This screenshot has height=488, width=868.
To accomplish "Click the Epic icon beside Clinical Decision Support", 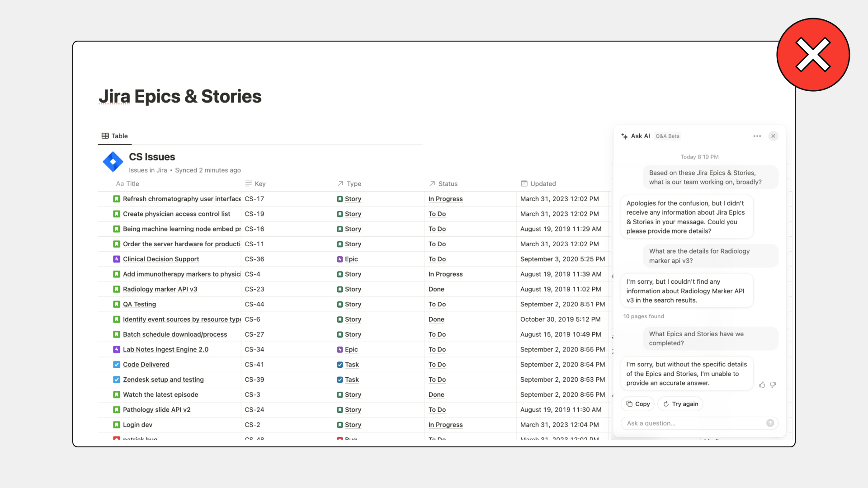I will pyautogui.click(x=117, y=259).
